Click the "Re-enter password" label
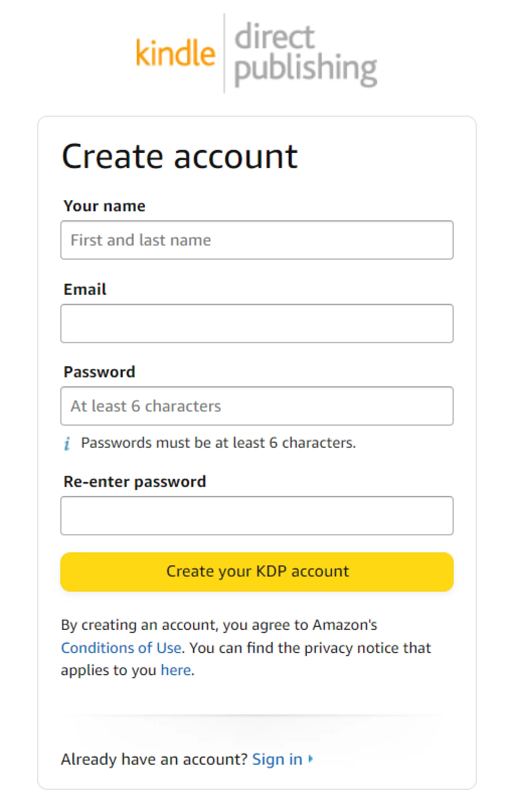 [135, 482]
